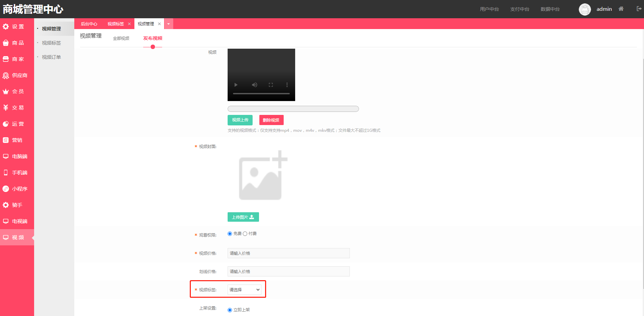Screen dimensions: 644x316
Task: Click the admin username
Action: [x=604, y=9]
